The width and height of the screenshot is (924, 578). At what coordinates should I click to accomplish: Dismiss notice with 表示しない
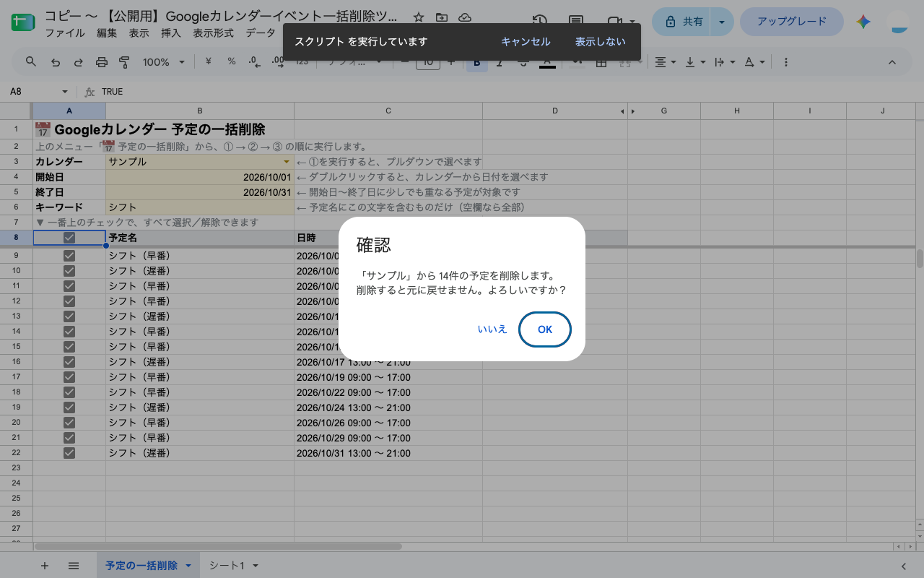click(601, 42)
